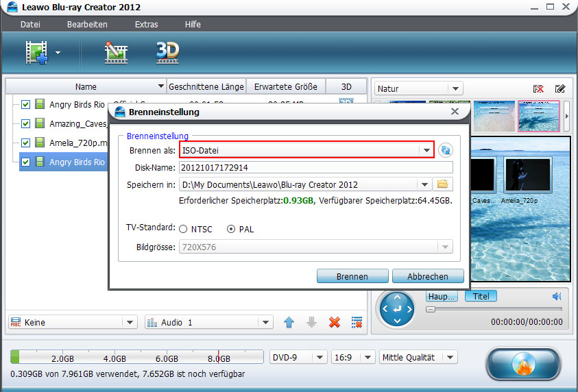Uncheck the first Angry Birds Rio checkbox

pos(25,104)
